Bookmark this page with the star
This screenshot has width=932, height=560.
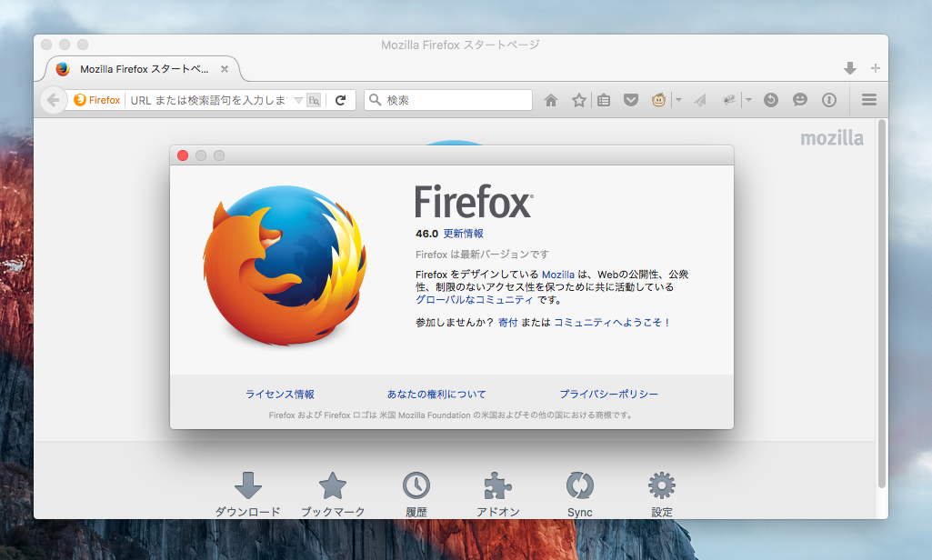579,100
